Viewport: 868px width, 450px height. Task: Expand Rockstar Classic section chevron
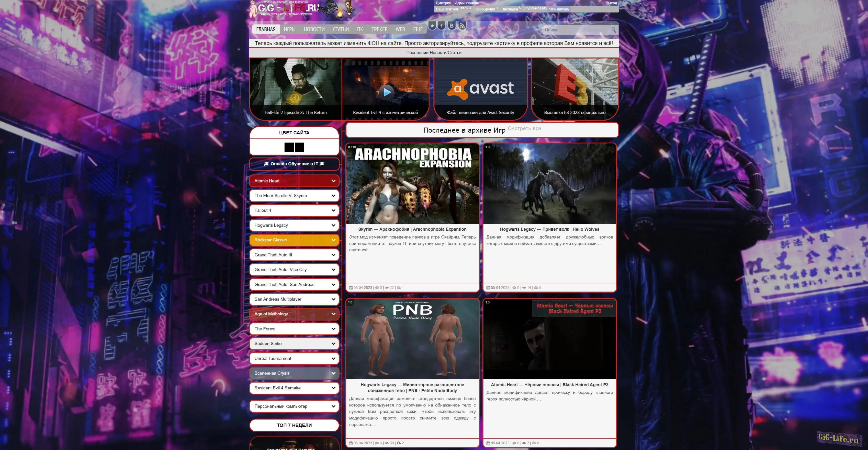pos(333,240)
